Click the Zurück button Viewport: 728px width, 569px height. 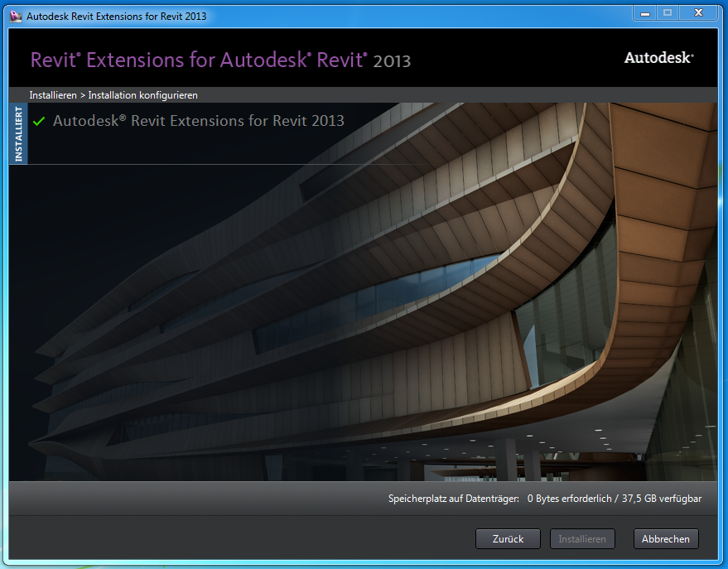pyautogui.click(x=508, y=539)
